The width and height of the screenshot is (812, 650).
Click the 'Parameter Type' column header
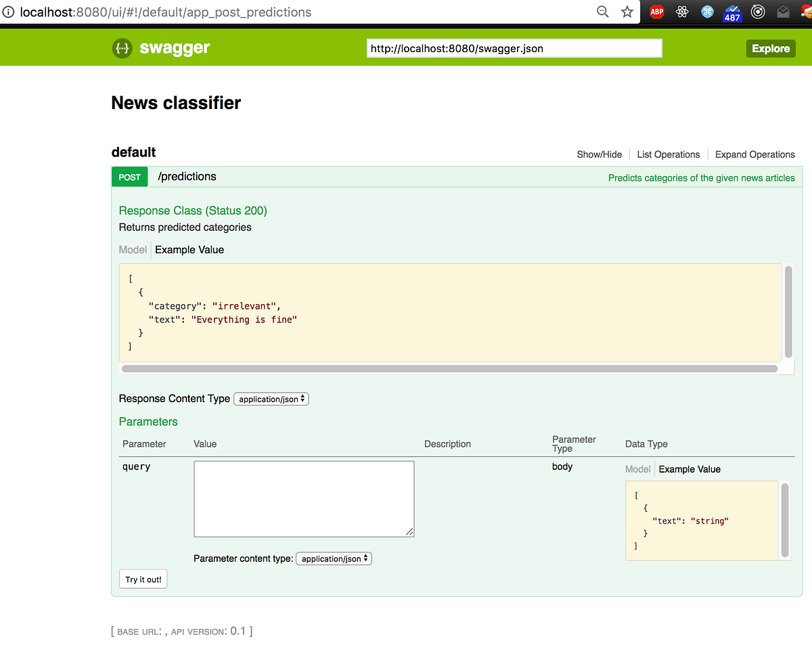click(x=574, y=443)
